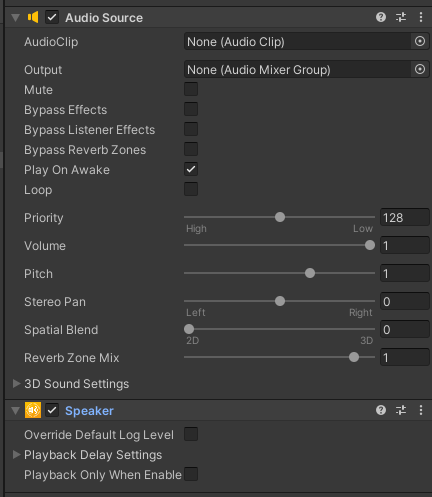This screenshot has width=432, height=497.
Task: Toggle Bypass Effects checkbox
Action: pyautogui.click(x=191, y=109)
